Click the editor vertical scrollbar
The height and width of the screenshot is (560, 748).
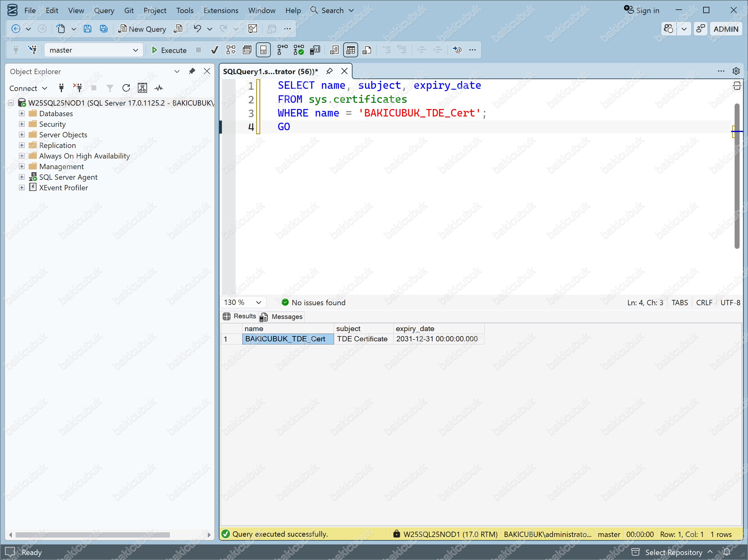[x=737, y=176]
